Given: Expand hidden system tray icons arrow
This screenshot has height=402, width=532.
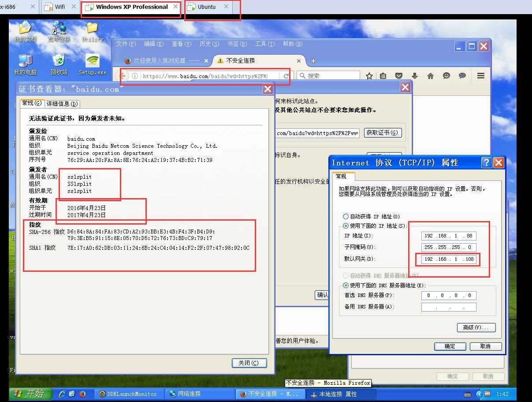Looking at the screenshot, I should (x=480, y=394).
